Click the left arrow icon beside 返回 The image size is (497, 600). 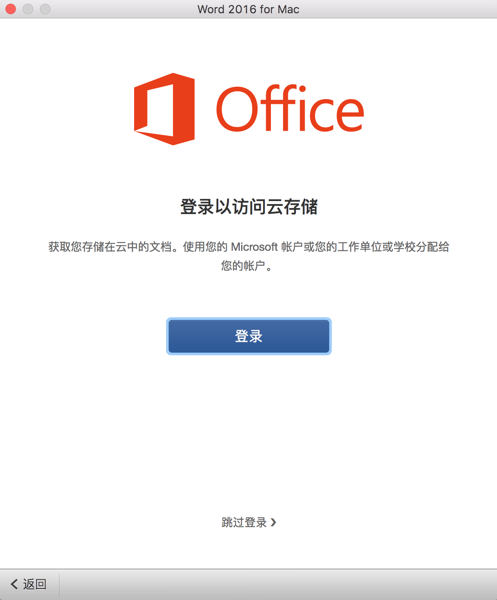[x=14, y=584]
